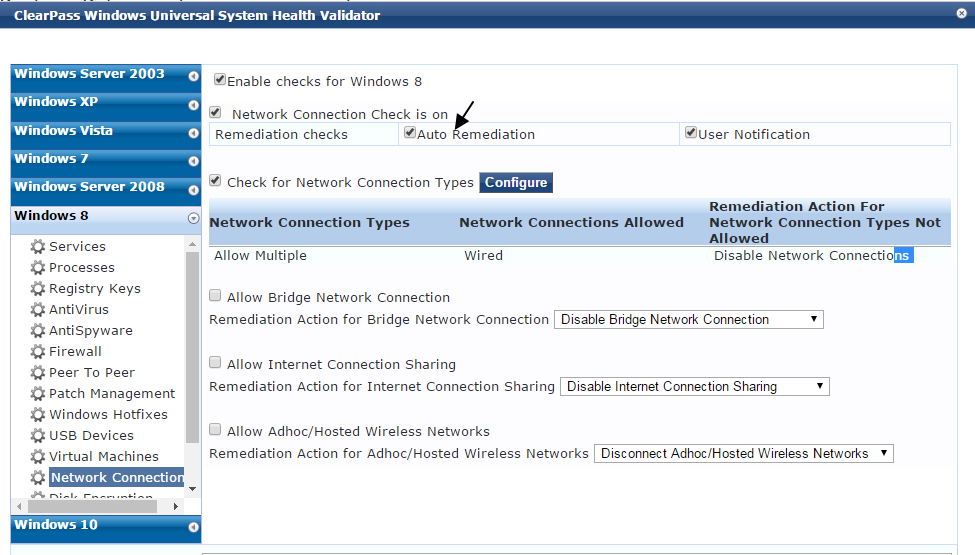The width and height of the screenshot is (975, 555).
Task: Click Network Connections Allowed column header
Action: [571, 222]
